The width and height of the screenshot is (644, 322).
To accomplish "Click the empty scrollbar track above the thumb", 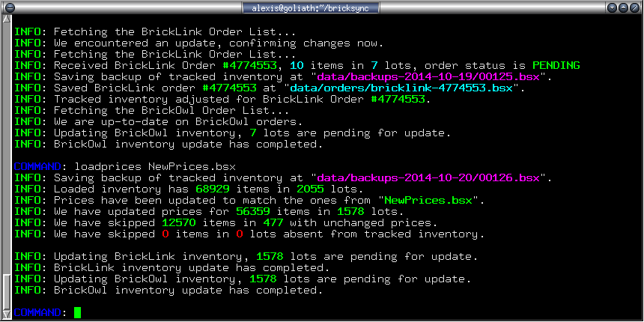I will click(x=6, y=150).
